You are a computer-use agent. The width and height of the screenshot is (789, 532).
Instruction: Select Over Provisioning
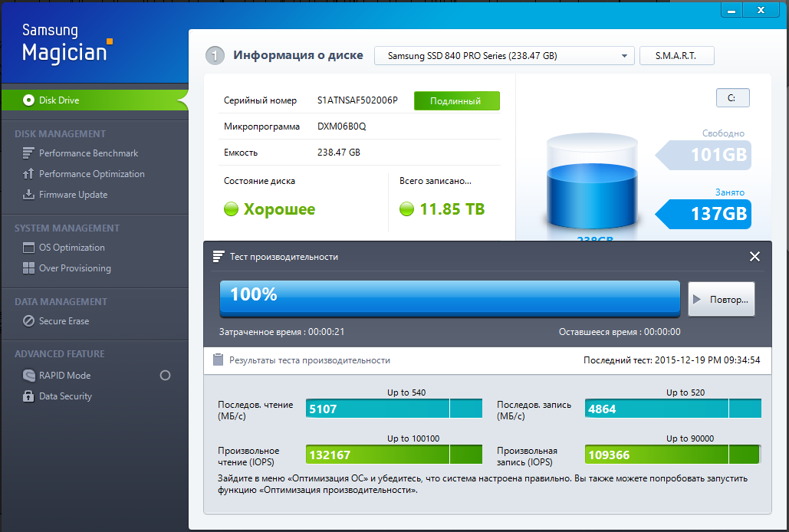pos(75,268)
